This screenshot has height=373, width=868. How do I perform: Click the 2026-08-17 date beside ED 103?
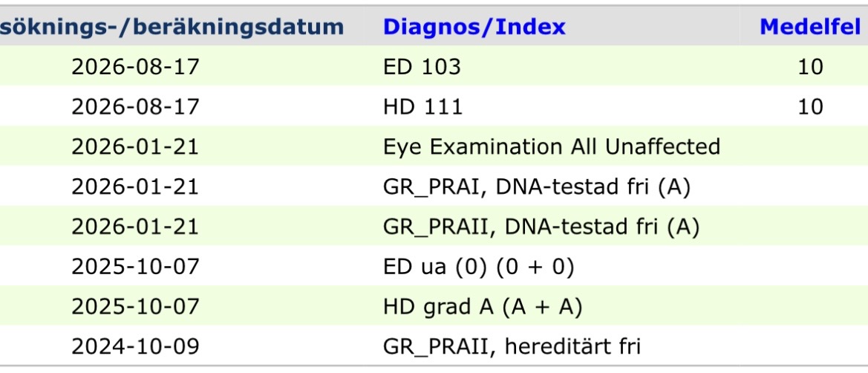point(135,67)
